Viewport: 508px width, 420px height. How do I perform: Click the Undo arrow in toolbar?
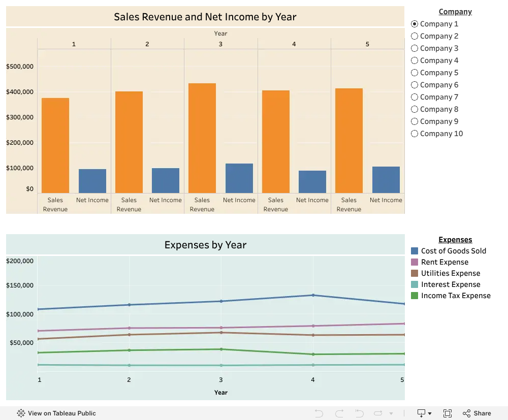point(319,413)
